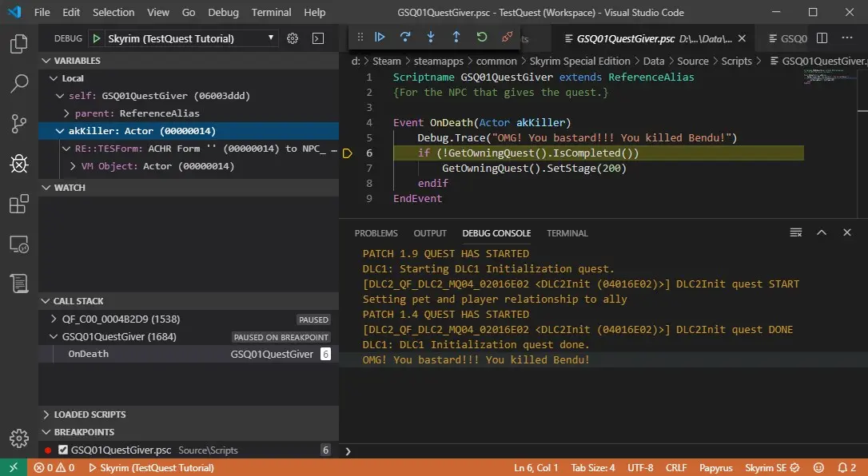868x476 pixels.
Task: Open editor more actions ellipsis
Action: point(847,38)
